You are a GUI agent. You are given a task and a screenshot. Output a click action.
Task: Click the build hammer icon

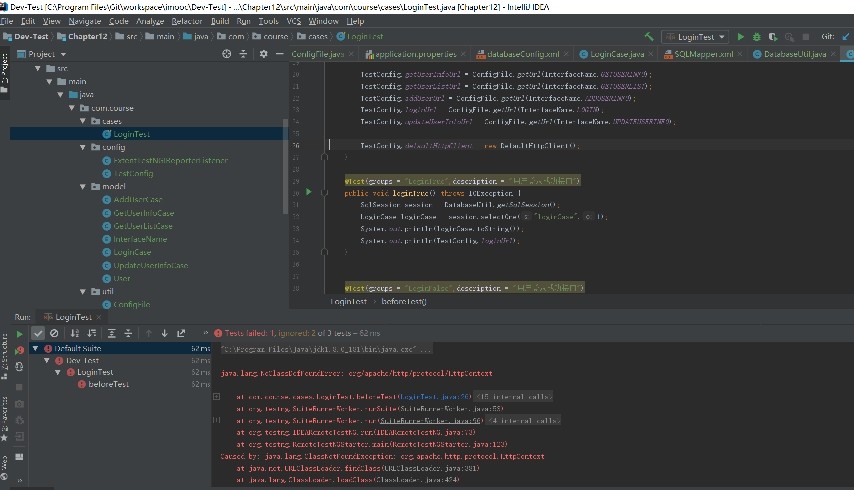point(651,37)
